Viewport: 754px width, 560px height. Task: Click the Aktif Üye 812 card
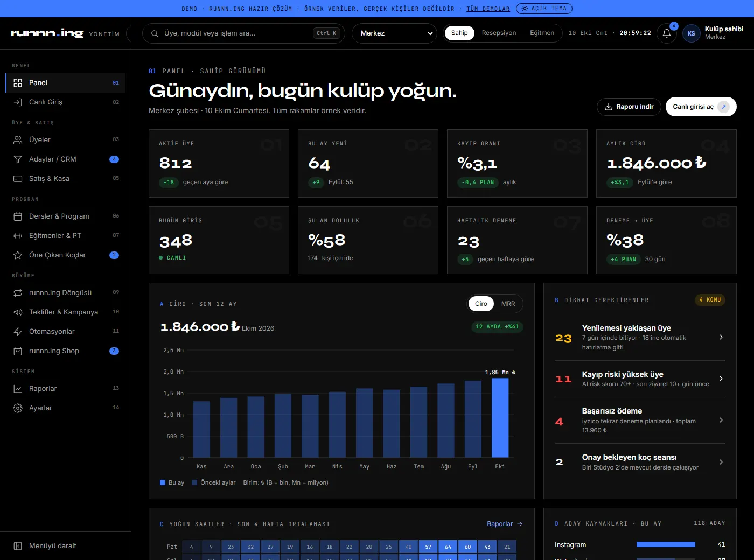(x=219, y=163)
